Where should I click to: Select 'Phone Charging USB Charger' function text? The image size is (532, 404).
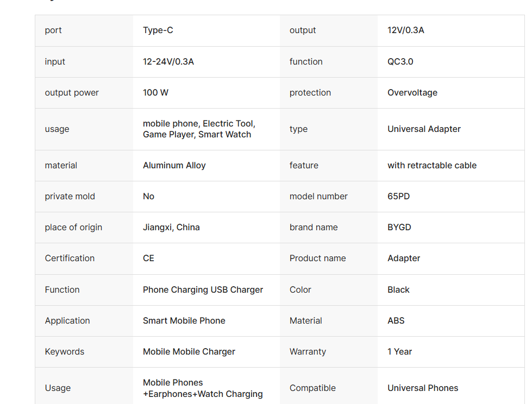click(203, 290)
